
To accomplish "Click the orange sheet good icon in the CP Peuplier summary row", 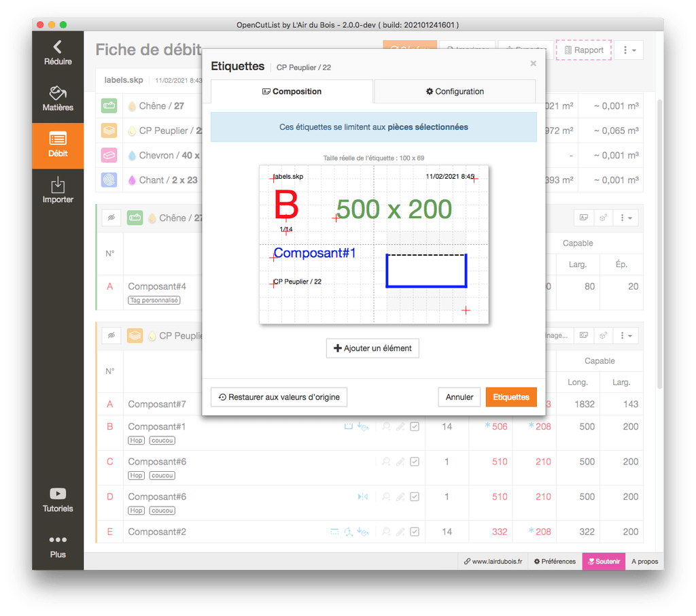I will point(109,131).
